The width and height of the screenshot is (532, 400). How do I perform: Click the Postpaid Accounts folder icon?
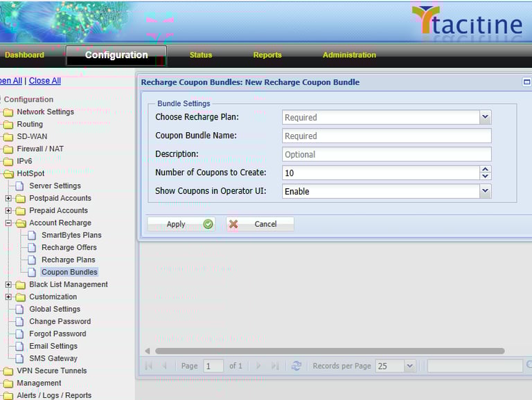pyautogui.click(x=21, y=199)
